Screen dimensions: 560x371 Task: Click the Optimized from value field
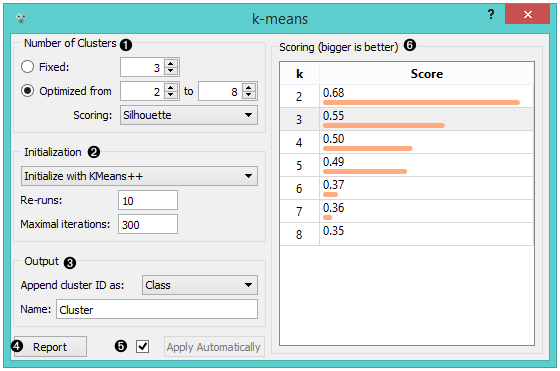pos(142,91)
